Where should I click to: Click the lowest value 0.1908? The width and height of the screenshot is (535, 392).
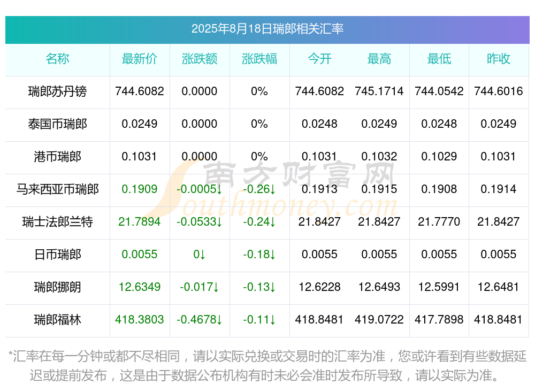coord(439,189)
